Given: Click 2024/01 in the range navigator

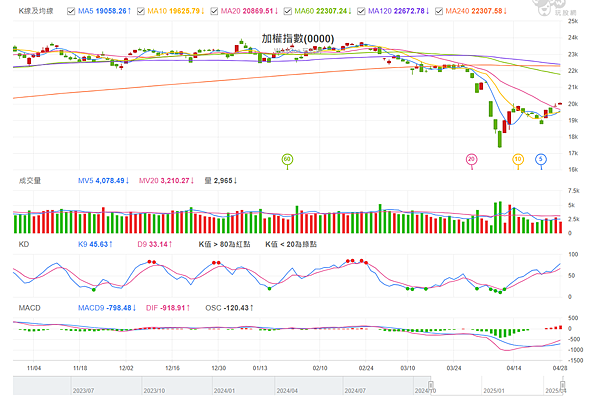Looking at the screenshot, I should [x=224, y=391].
